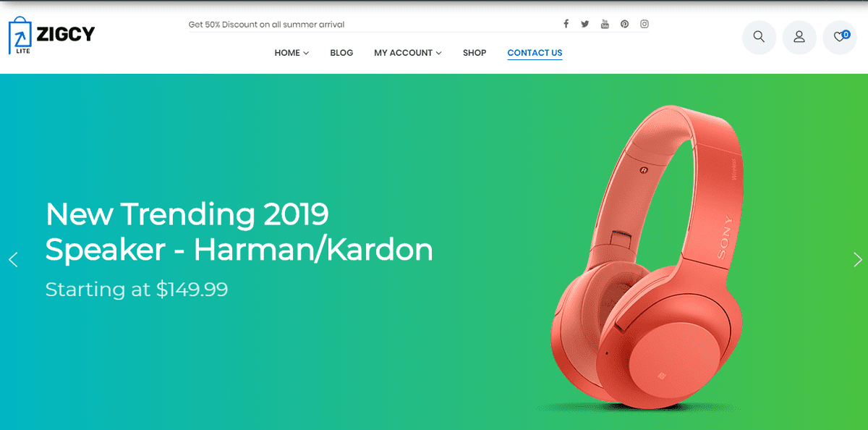Show the previous slide with left arrow
The height and width of the screenshot is (430, 868).
coord(12,259)
